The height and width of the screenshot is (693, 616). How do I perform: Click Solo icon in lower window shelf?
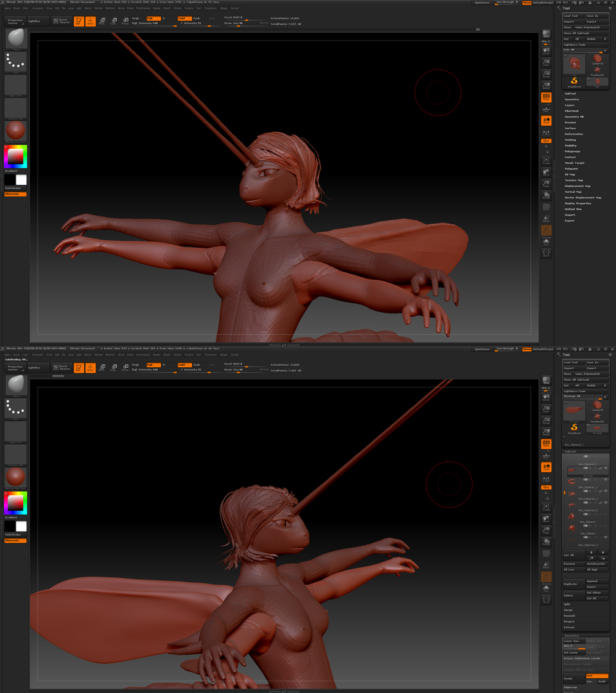pos(546,589)
